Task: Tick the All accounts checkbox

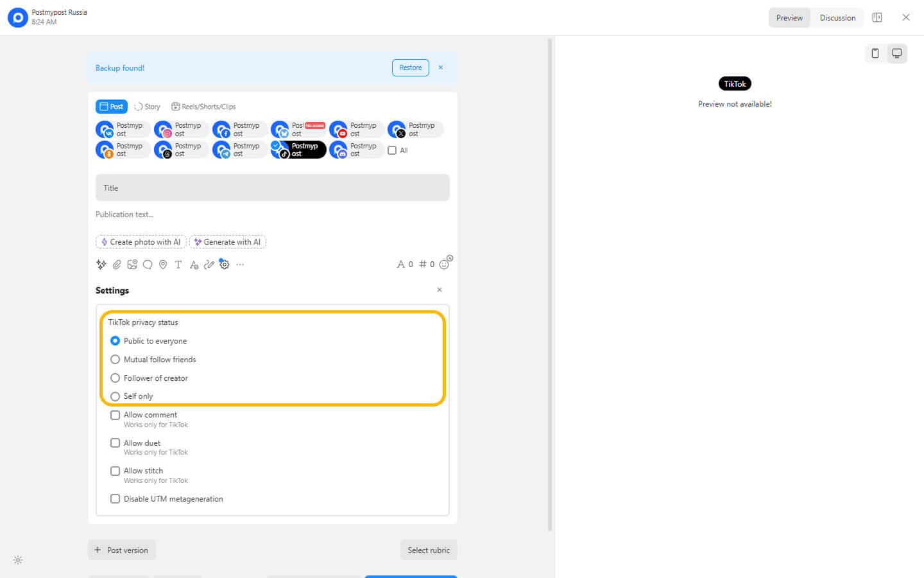Action: 392,150
